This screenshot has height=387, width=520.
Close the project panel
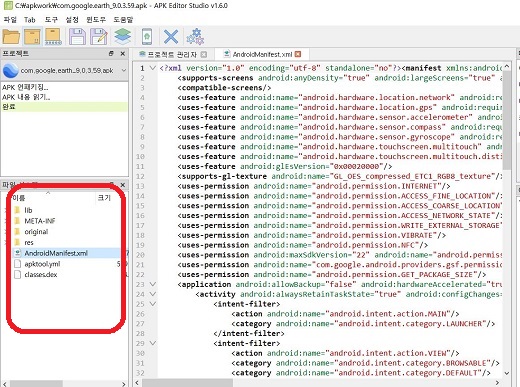123,53
